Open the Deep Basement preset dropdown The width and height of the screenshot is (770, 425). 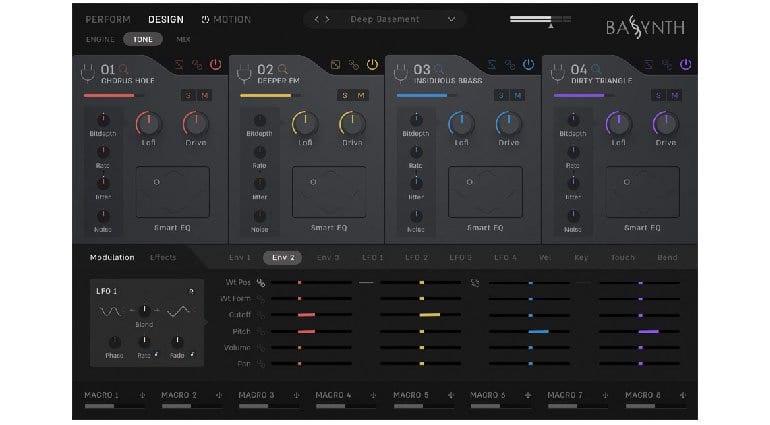coord(452,19)
